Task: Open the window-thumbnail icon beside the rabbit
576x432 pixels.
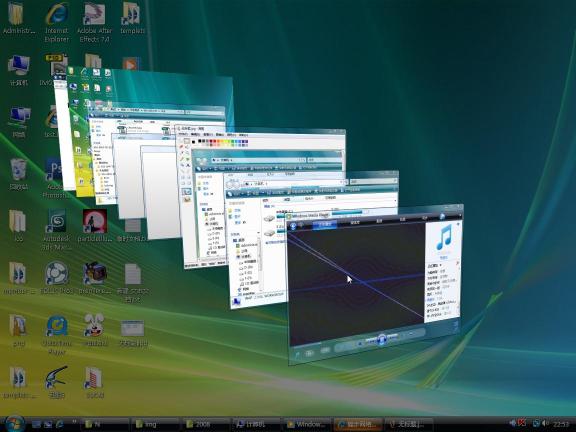Action: 133,333
